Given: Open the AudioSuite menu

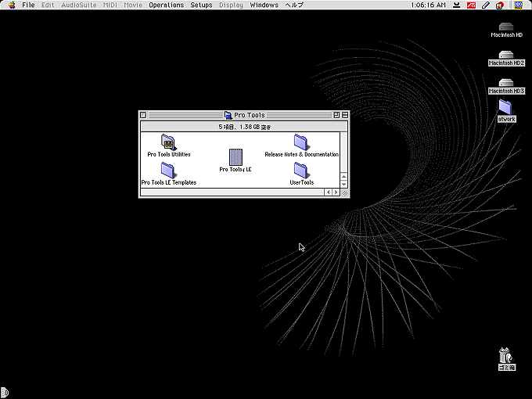Looking at the screenshot, I should pos(79,5).
